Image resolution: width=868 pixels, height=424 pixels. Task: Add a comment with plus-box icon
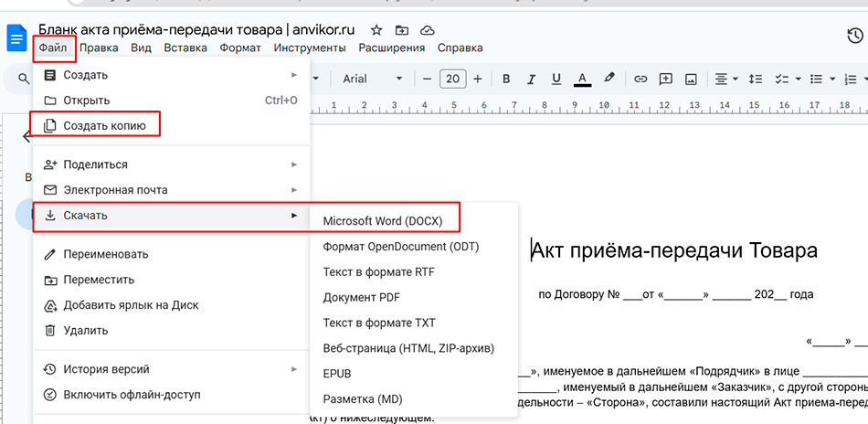point(665,79)
